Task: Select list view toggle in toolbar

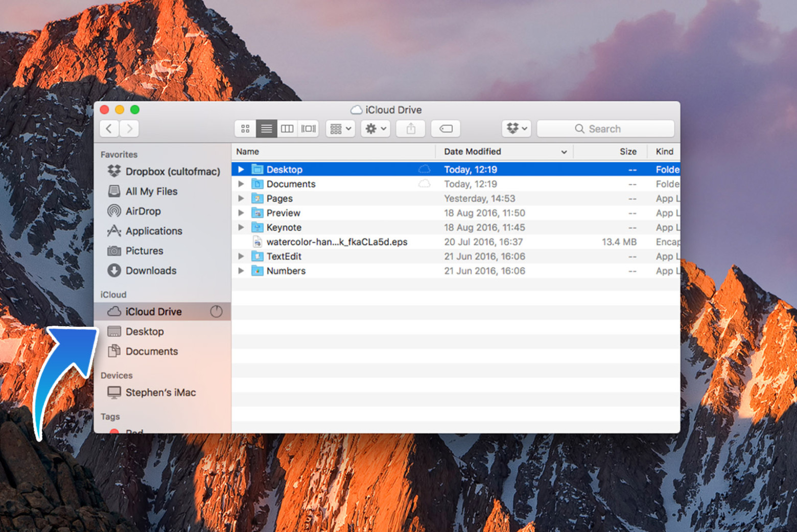Action: [266, 129]
